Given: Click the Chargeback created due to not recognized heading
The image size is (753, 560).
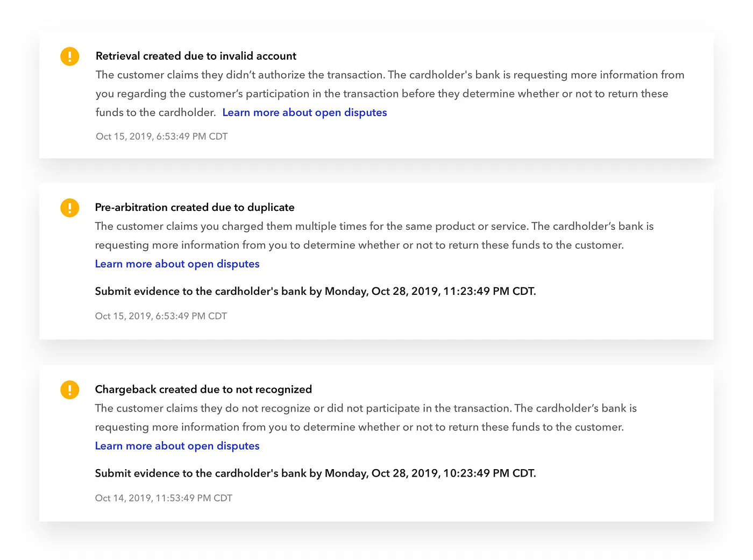Looking at the screenshot, I should [203, 389].
